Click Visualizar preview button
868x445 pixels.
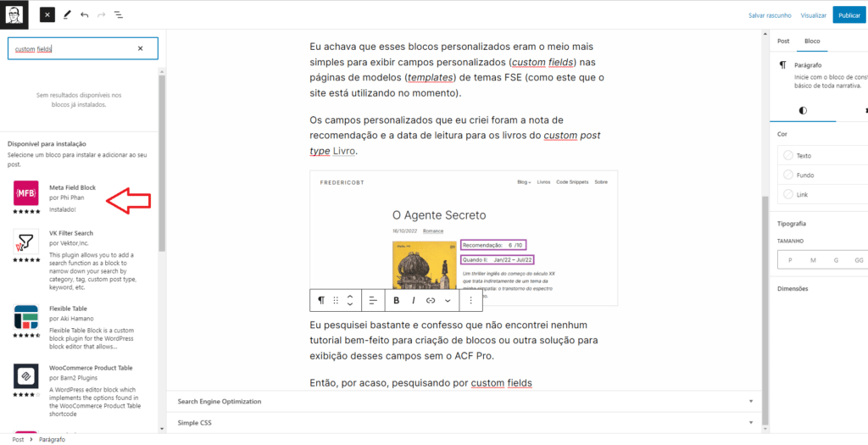813,15
